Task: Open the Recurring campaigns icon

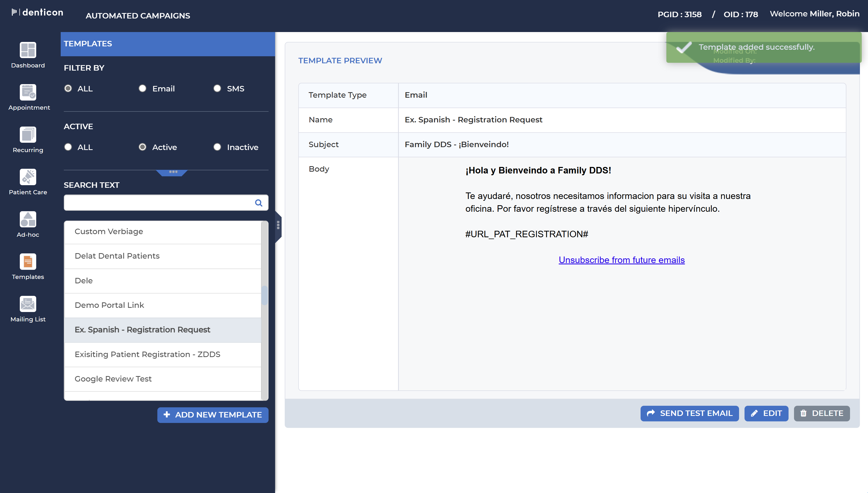Action: [28, 134]
